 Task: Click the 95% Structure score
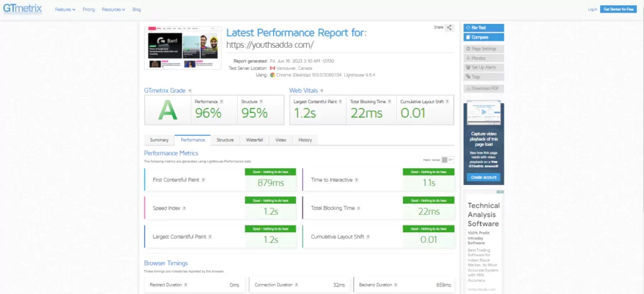point(254,113)
